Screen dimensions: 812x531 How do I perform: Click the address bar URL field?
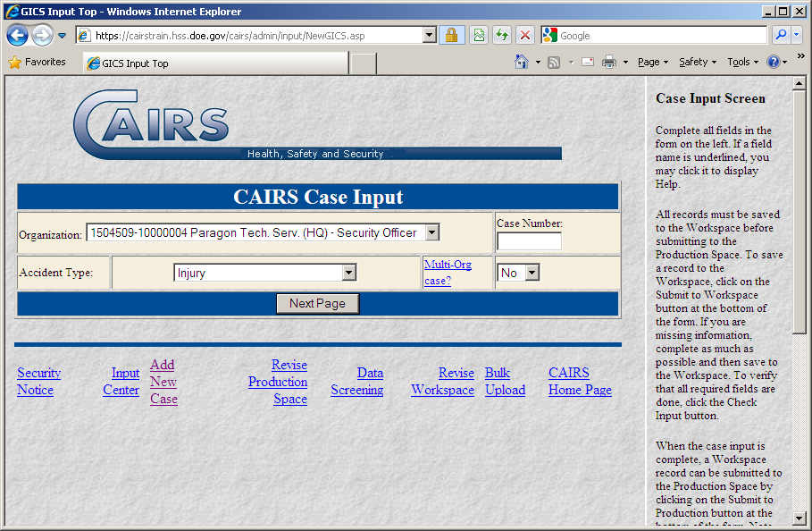(250, 36)
